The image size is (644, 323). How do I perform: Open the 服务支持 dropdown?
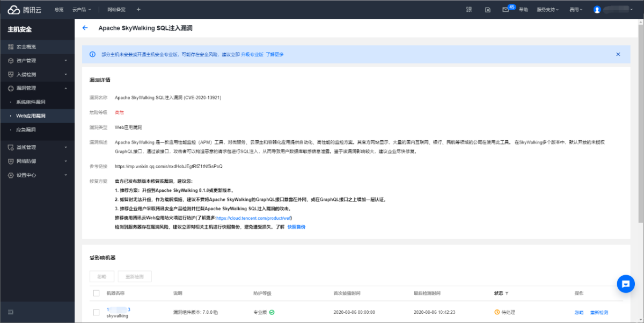[x=547, y=9]
